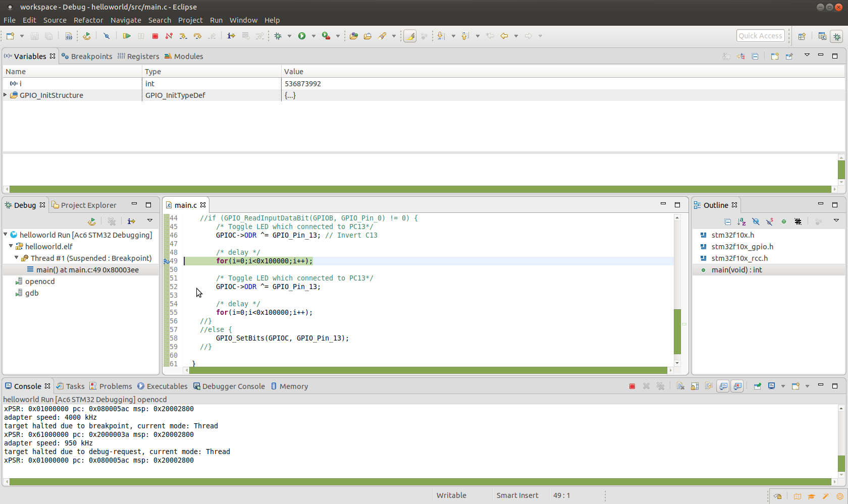This screenshot has height=504, width=848.
Task: Switch to the Breakpoints tab
Action: [x=91, y=56]
